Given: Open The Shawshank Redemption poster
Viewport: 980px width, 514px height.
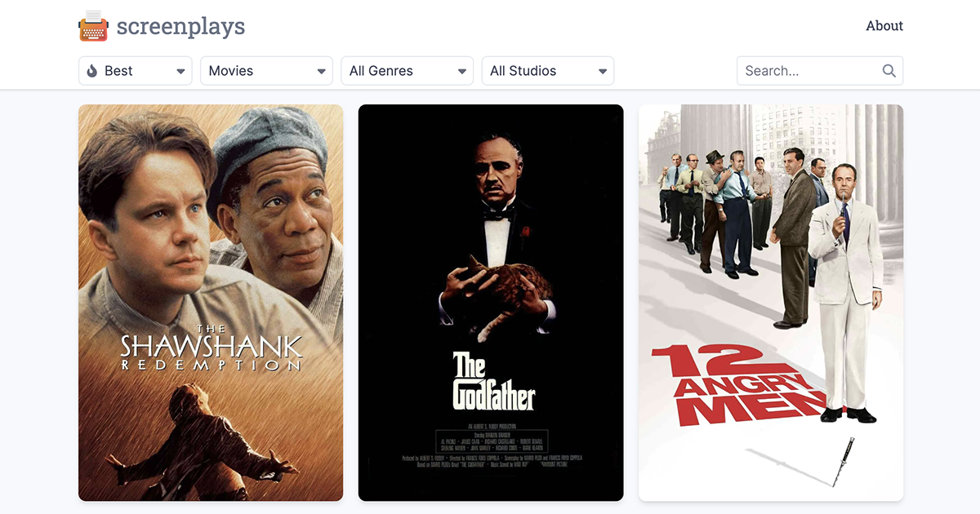Looking at the screenshot, I should tap(211, 303).
